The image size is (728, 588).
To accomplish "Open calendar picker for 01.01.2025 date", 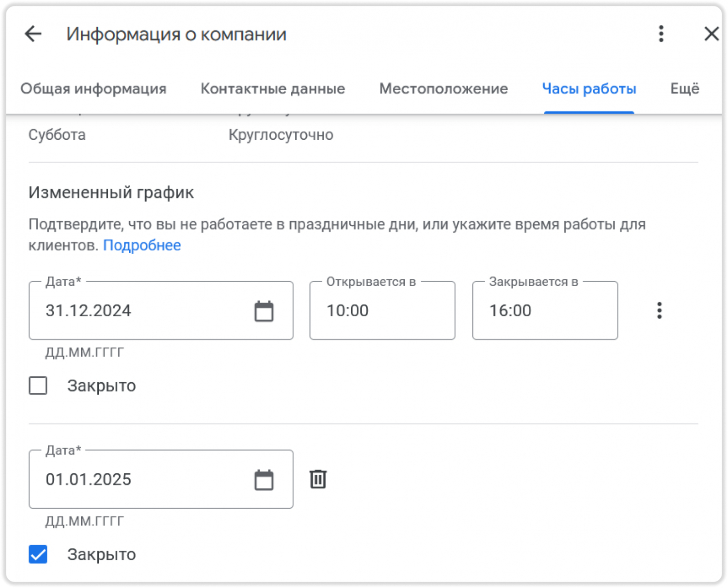I will point(264,480).
